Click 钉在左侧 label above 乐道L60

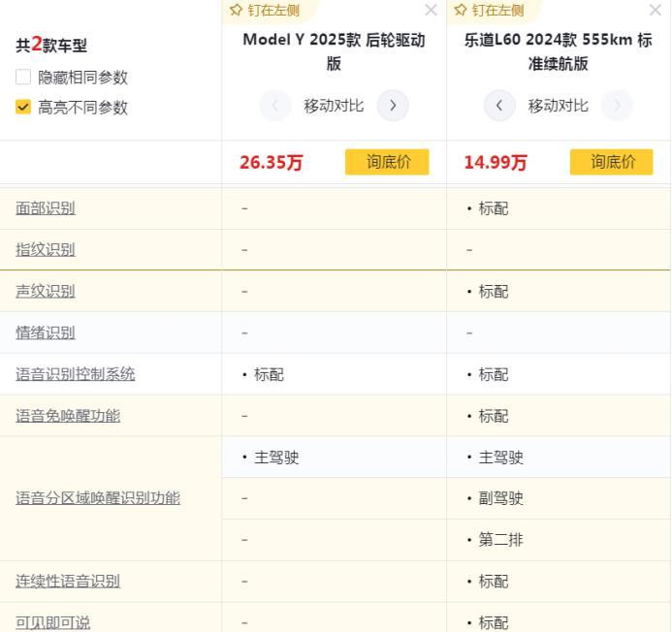pos(498,11)
